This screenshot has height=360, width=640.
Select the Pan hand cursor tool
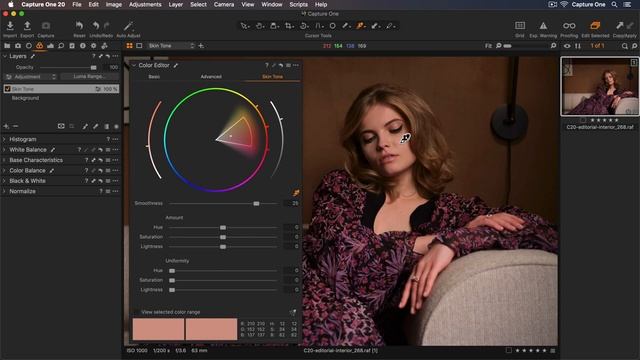point(260,26)
